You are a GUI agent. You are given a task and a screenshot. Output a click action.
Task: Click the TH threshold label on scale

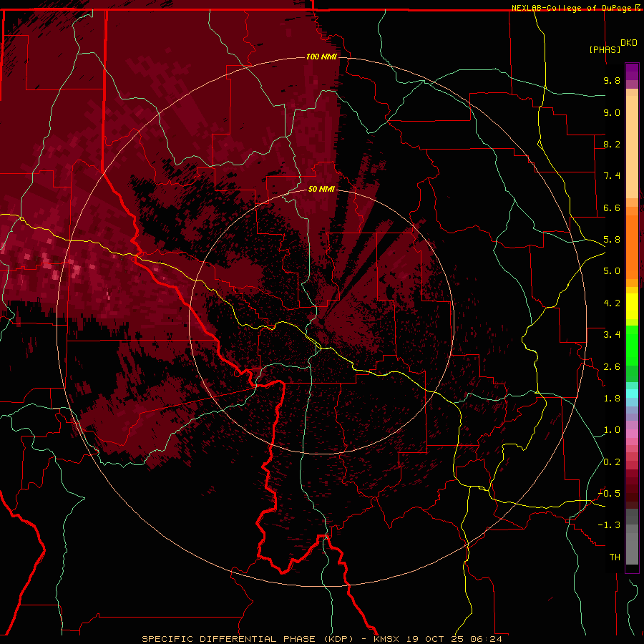pos(615,557)
